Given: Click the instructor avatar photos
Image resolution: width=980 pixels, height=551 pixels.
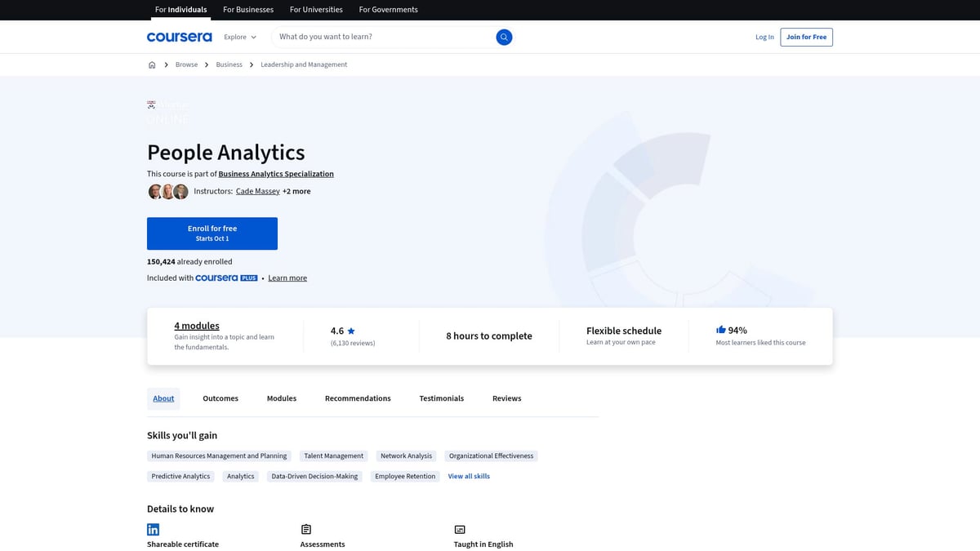Looking at the screenshot, I should 167,192.
